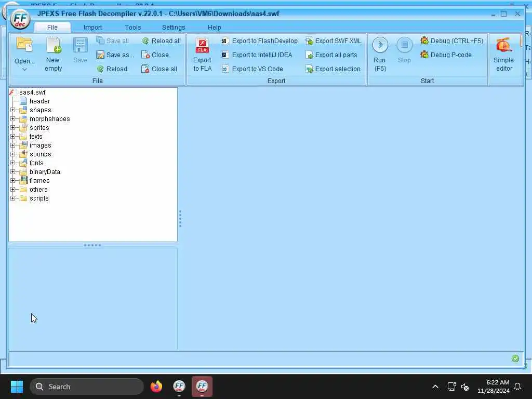Click the Open file folder icon
The height and width of the screenshot is (399, 532).
pyautogui.click(x=24, y=45)
